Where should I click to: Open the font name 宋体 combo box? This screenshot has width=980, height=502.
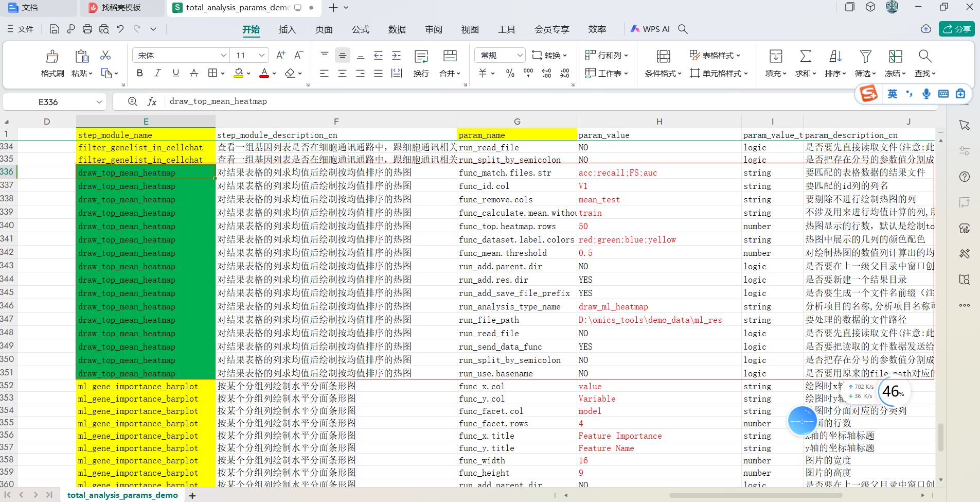(x=181, y=55)
